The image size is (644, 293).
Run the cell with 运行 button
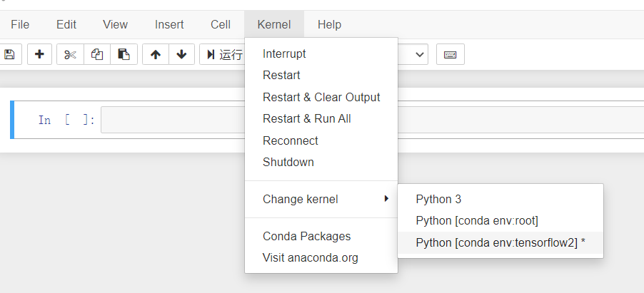click(x=224, y=54)
